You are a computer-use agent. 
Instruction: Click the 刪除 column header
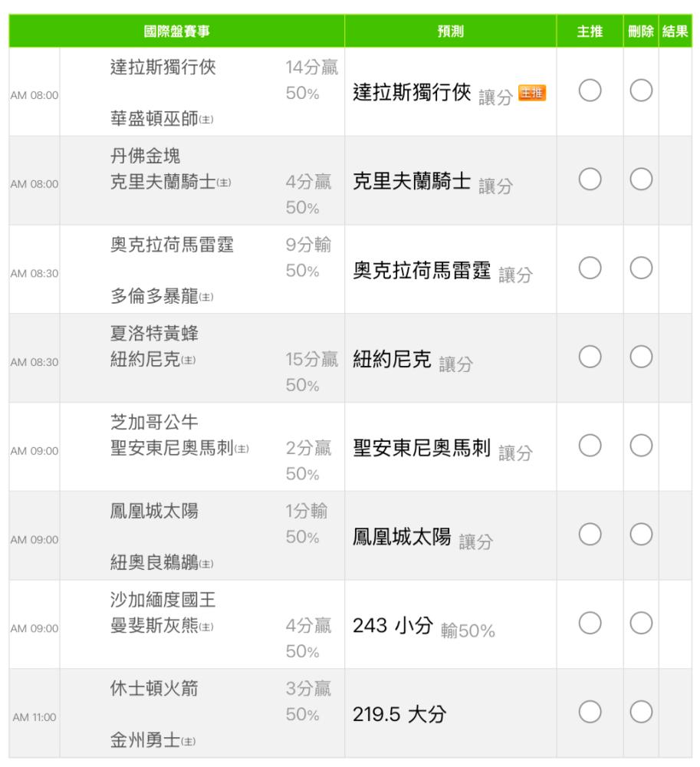(x=641, y=31)
